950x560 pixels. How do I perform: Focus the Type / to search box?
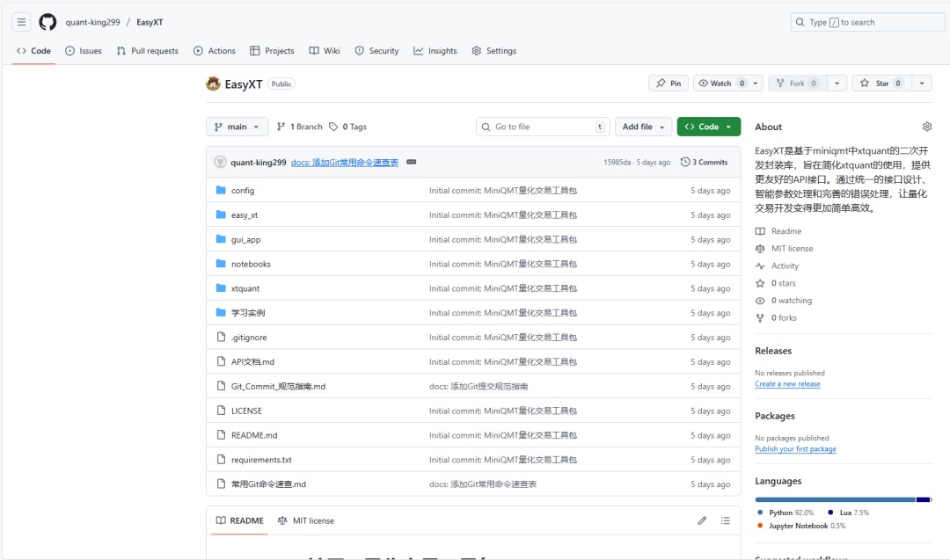point(867,22)
